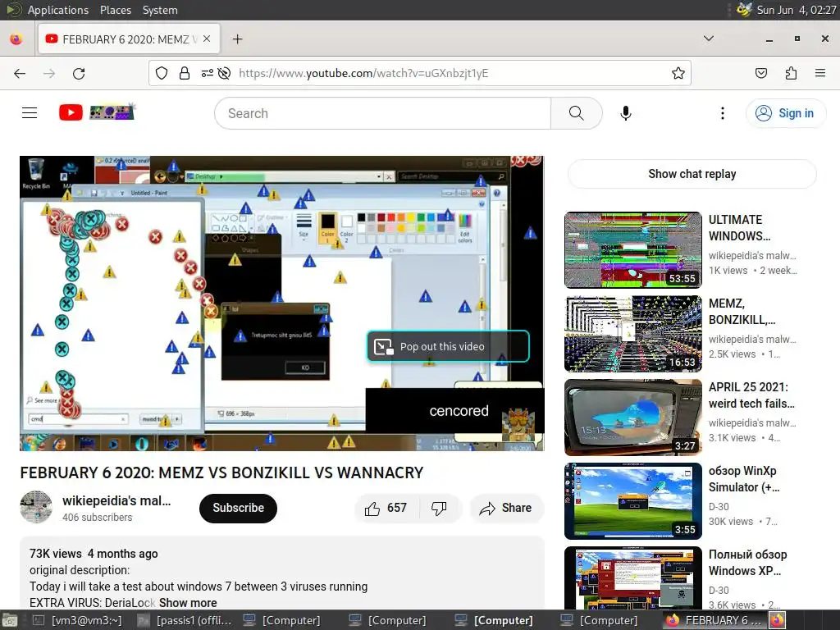Open the tracking protection shield icon
The height and width of the screenshot is (630, 840).
click(162, 73)
